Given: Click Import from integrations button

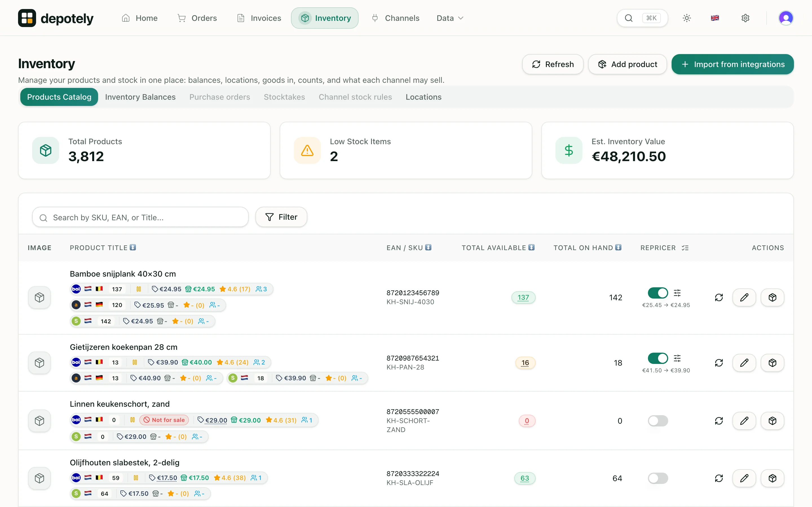Looking at the screenshot, I should (x=732, y=64).
